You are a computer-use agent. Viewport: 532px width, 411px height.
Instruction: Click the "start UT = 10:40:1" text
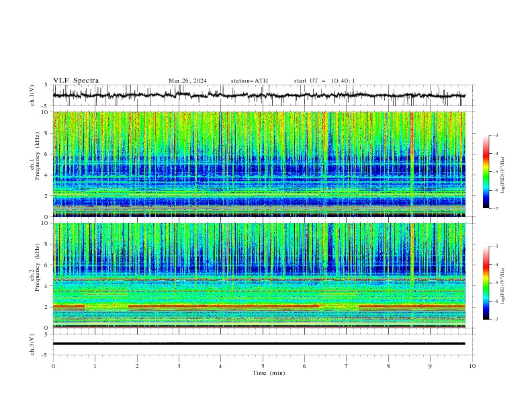point(324,81)
